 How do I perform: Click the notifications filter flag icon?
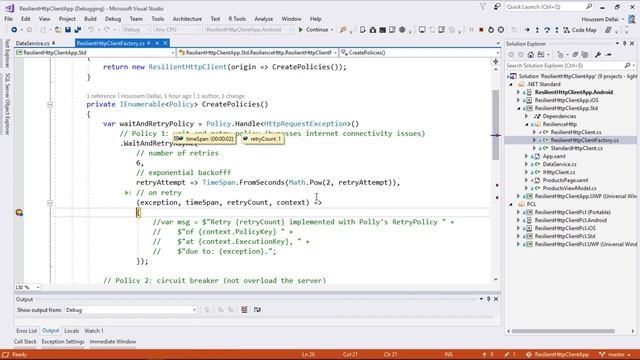coord(483,7)
